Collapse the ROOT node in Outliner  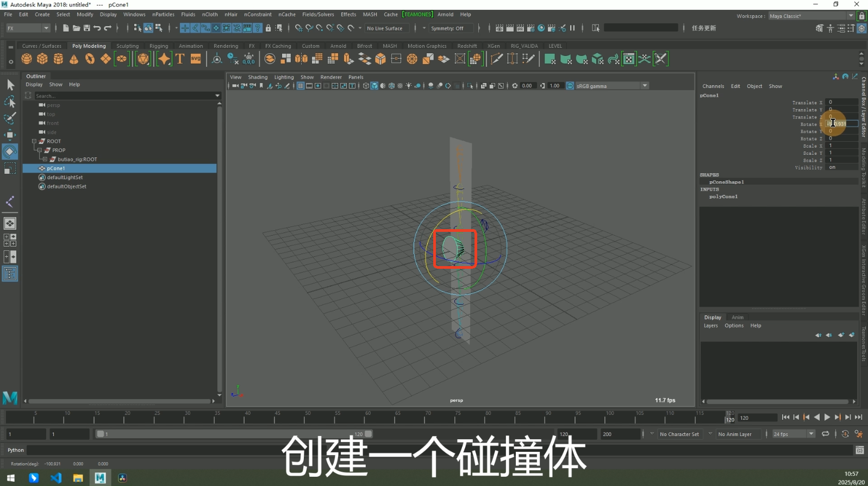[34, 141]
